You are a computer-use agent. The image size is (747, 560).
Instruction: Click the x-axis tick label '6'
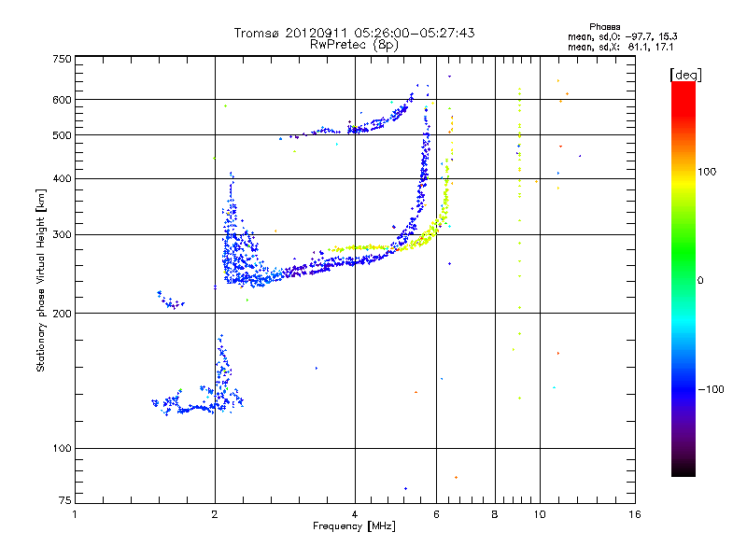coord(436,514)
